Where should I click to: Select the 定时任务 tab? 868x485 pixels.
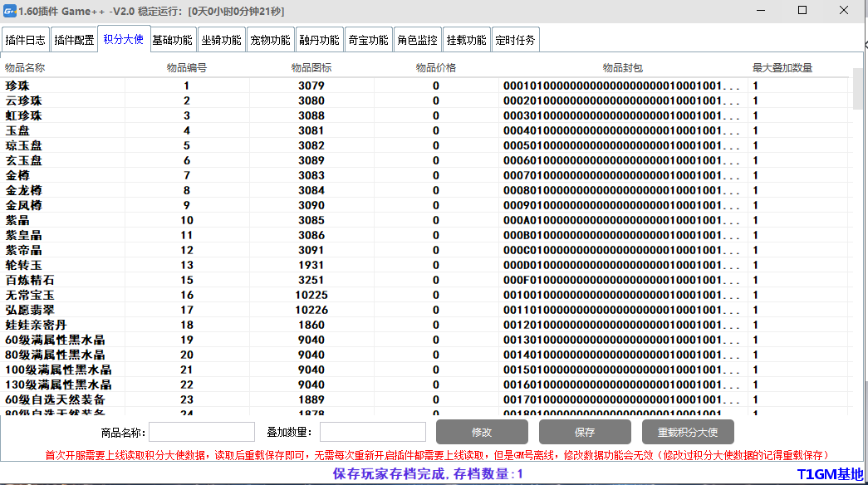pos(515,40)
